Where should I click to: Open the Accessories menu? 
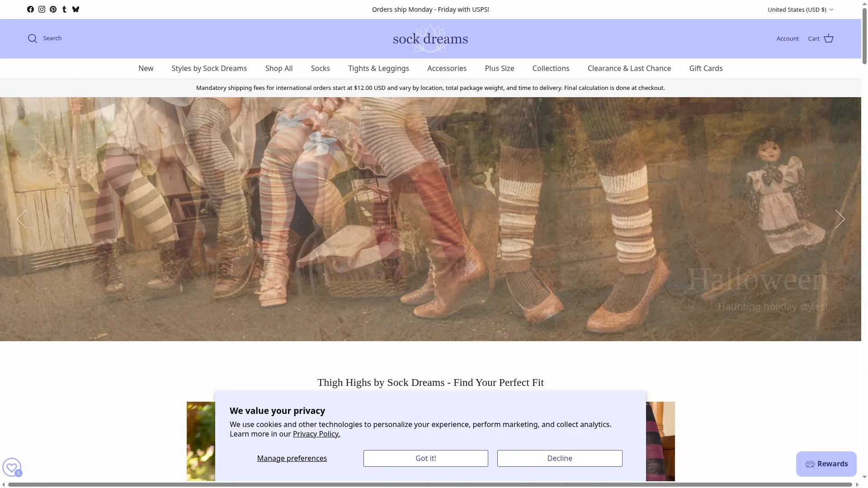point(447,68)
